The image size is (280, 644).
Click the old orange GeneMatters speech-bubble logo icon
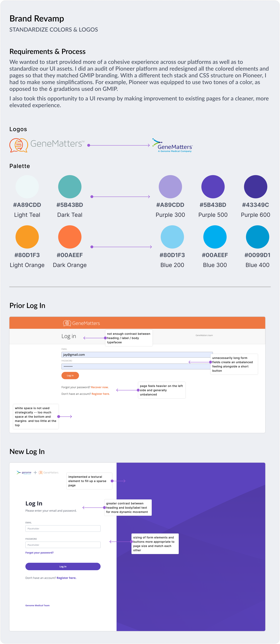click(x=19, y=145)
